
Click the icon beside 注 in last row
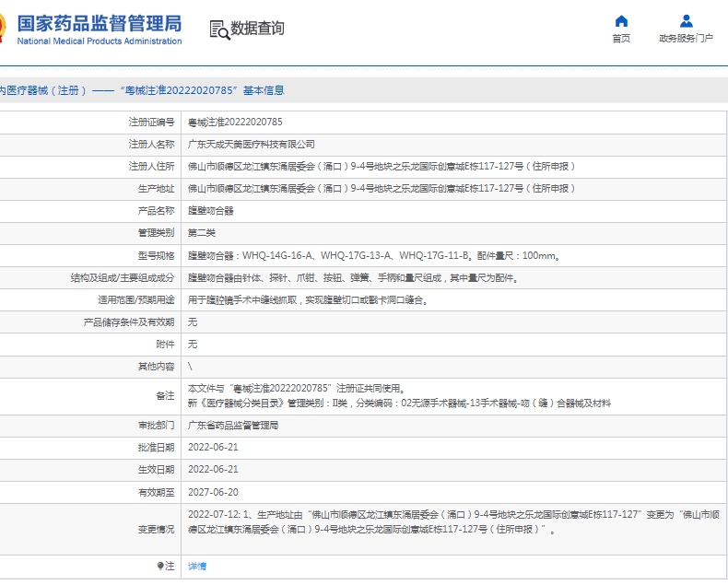pos(160,566)
